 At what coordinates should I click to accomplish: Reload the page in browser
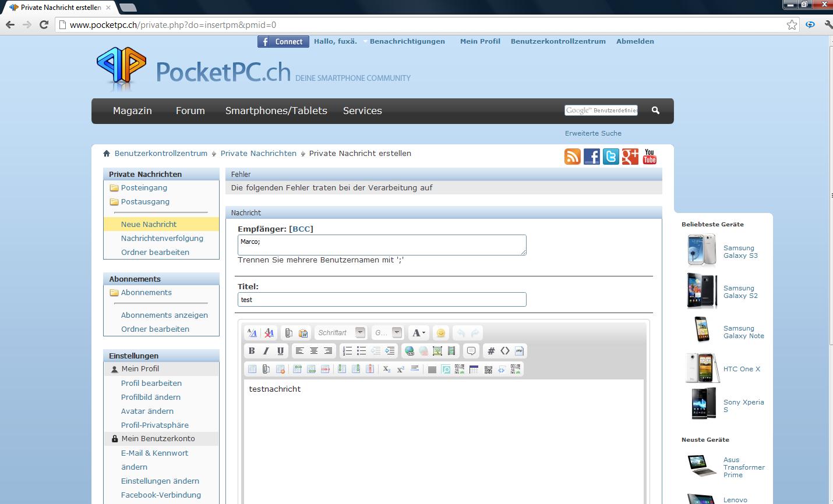point(44,24)
